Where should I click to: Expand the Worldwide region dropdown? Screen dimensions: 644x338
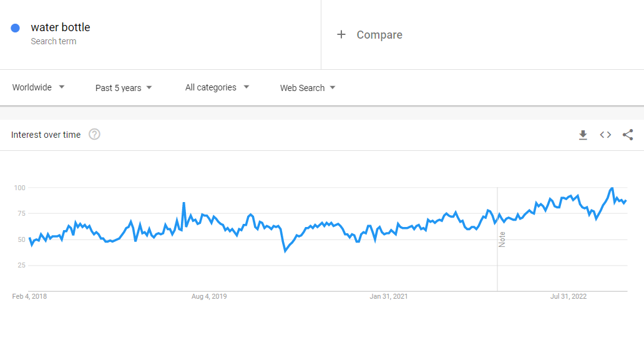click(39, 88)
